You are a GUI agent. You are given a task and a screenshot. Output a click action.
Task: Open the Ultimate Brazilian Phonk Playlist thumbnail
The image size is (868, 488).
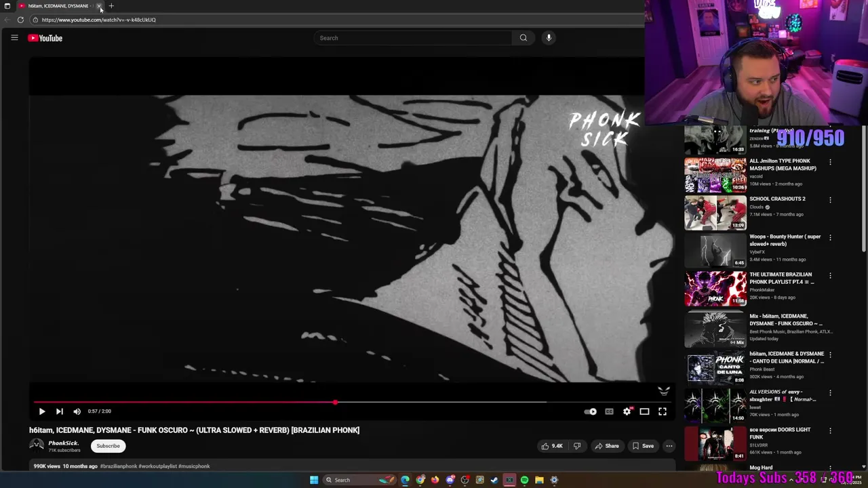click(x=715, y=289)
